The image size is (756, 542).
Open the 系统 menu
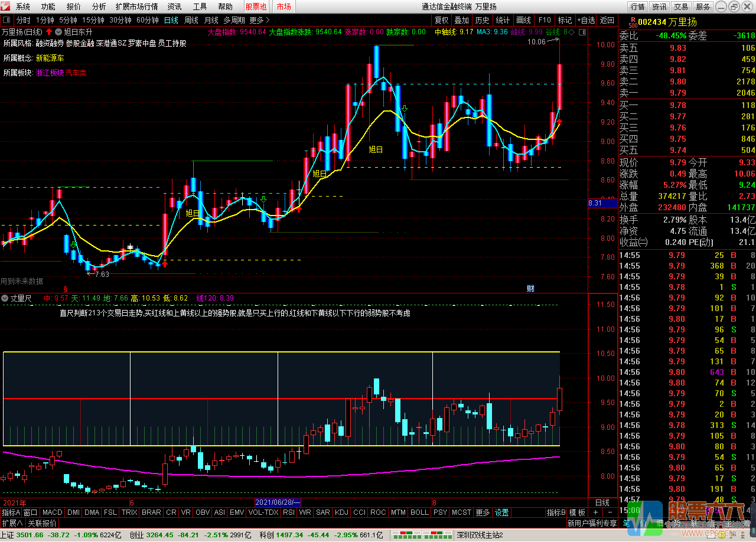click(23, 6)
